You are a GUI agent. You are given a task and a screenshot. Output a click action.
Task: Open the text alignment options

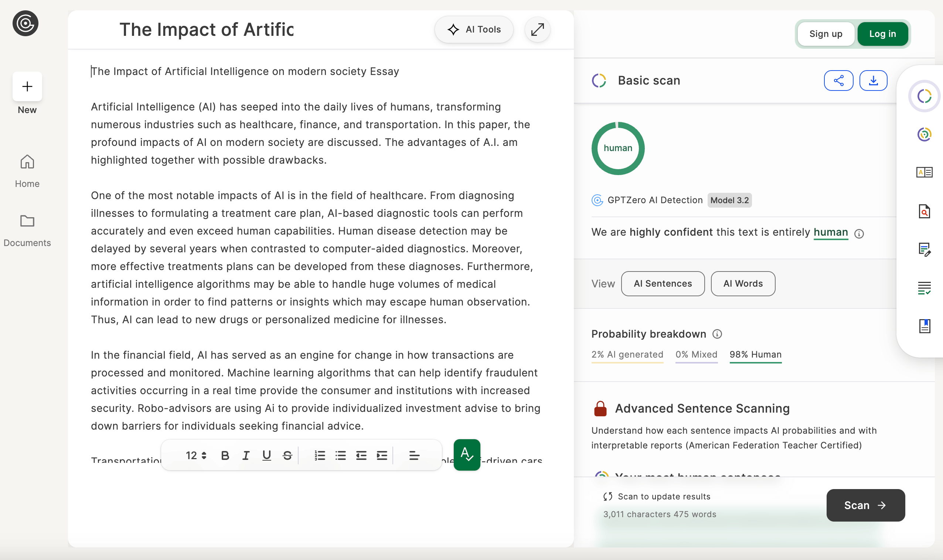coord(414,455)
